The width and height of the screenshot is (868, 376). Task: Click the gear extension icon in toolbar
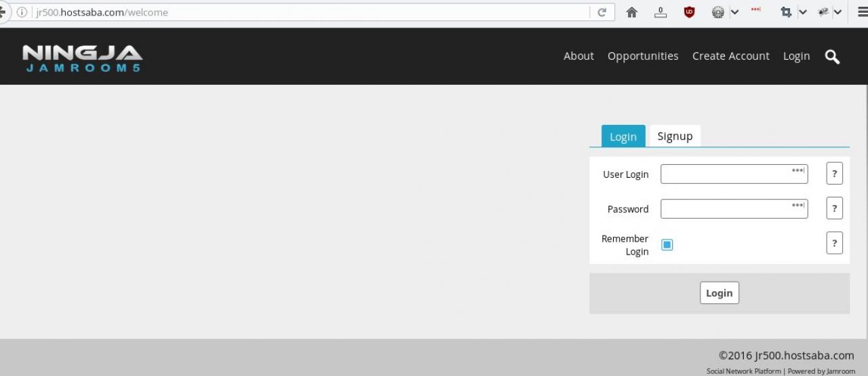[x=718, y=12]
